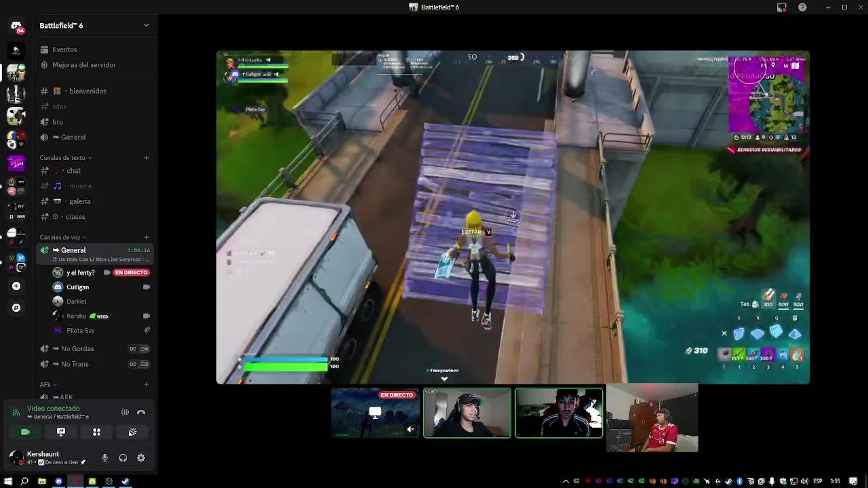Start screen sharing from voice panel
This screenshot has width=868, height=488.
(x=61, y=432)
